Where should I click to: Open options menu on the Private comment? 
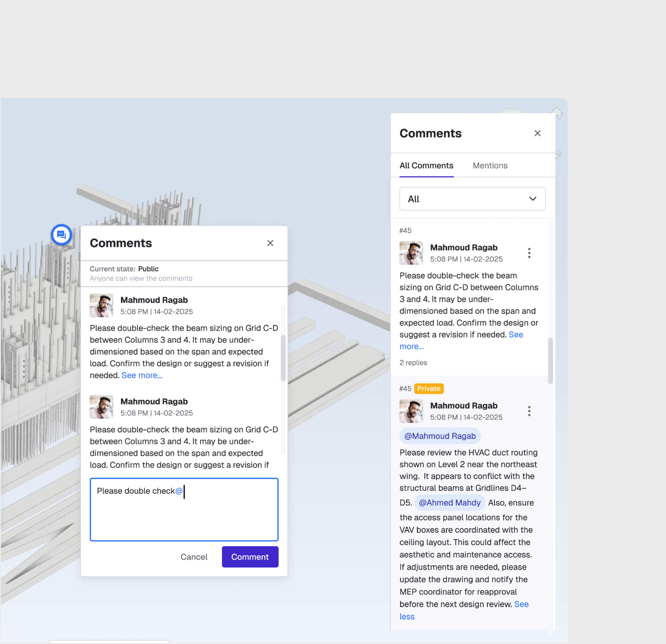coord(529,411)
